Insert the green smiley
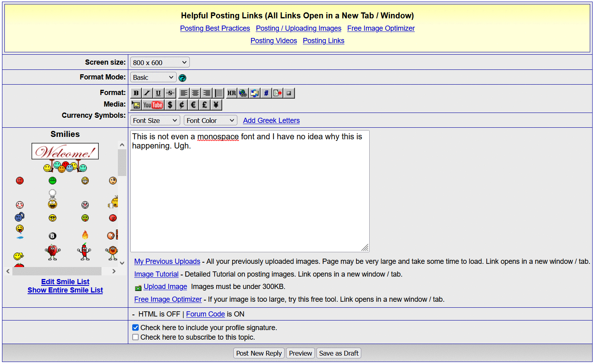 pos(52,180)
